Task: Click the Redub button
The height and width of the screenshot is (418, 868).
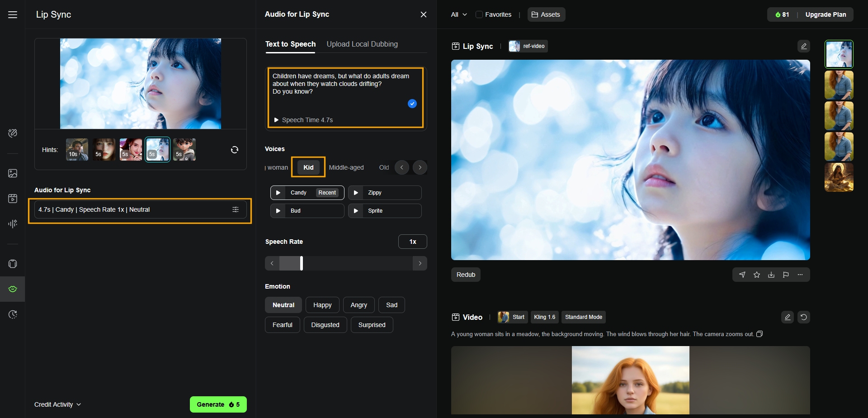Action: 466,275
